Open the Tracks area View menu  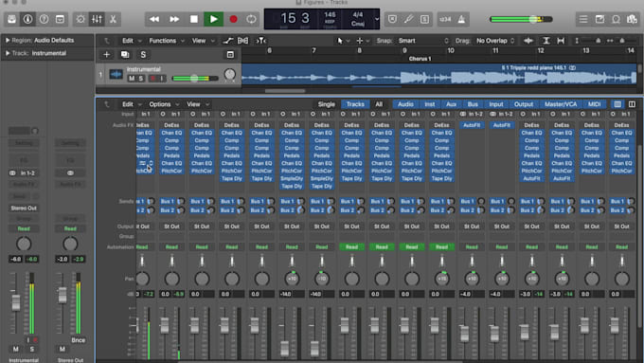(x=203, y=41)
